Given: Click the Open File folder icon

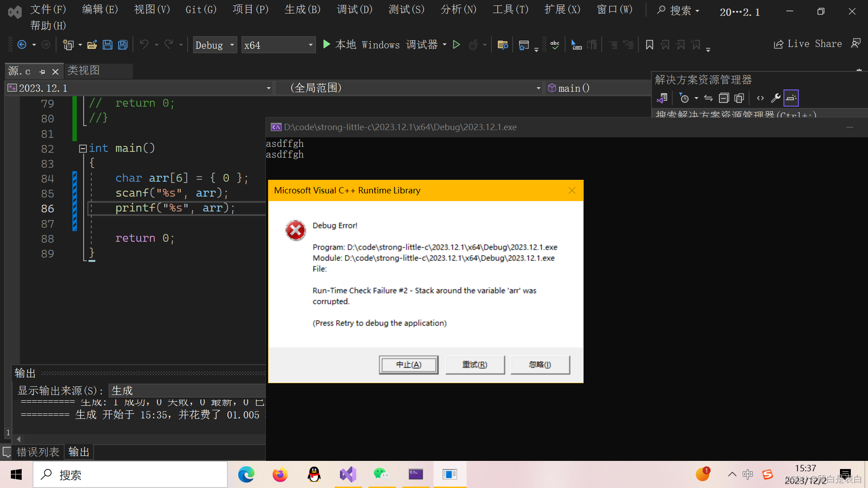Looking at the screenshot, I should coord(92,45).
